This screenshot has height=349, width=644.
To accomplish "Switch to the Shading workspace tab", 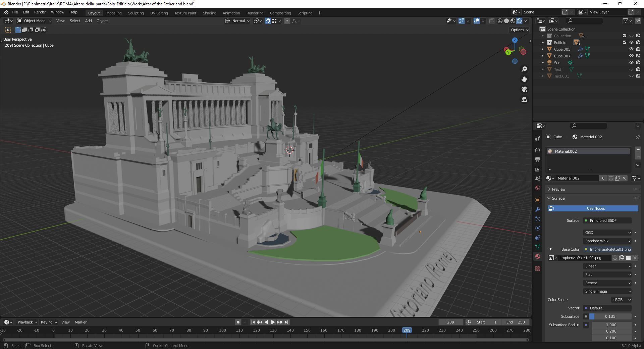I will pos(209,13).
